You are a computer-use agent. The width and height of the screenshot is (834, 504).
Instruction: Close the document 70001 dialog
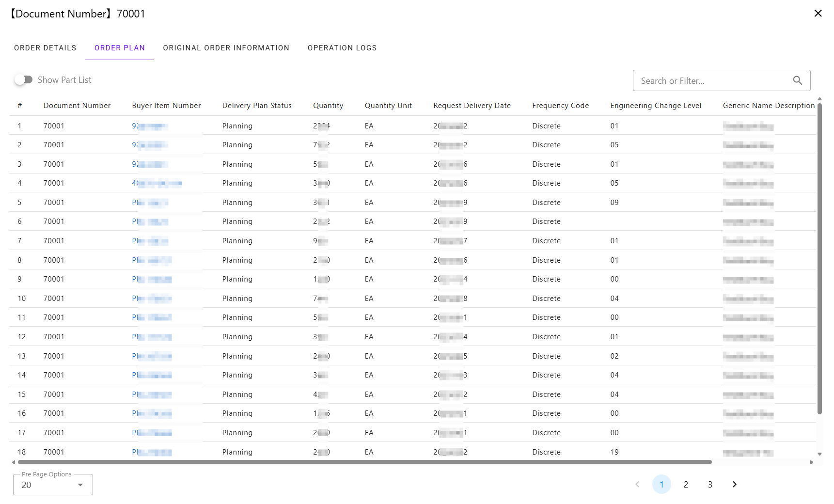[818, 14]
